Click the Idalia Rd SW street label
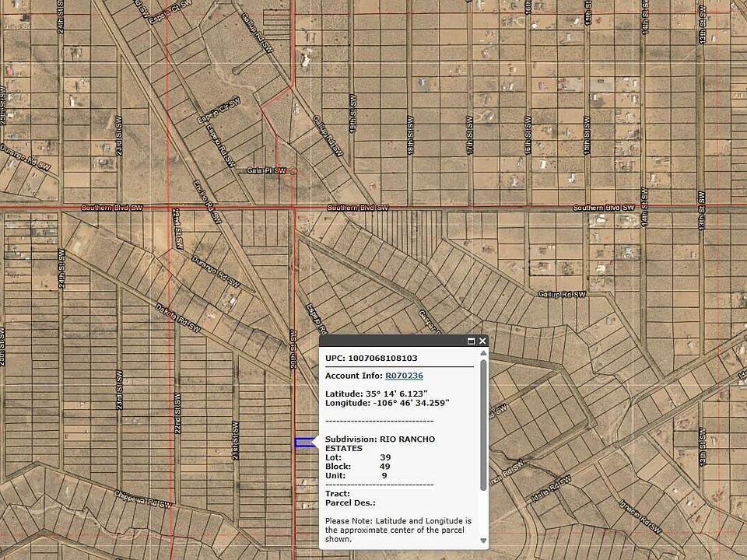Viewport: 747px width, 560px height. [x=551, y=488]
